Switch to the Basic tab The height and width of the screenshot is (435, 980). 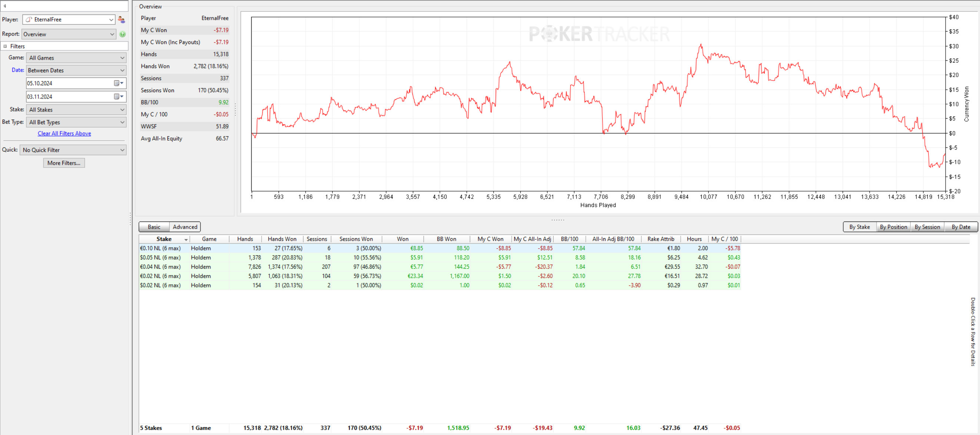154,227
